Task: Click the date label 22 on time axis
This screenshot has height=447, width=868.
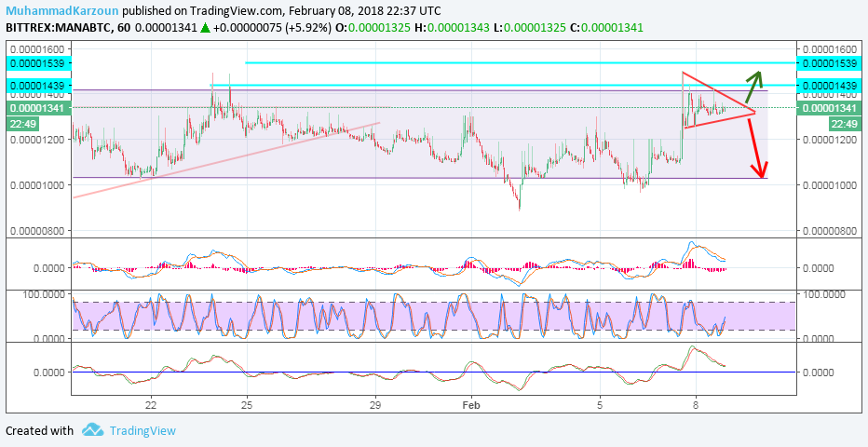Action: 151,404
